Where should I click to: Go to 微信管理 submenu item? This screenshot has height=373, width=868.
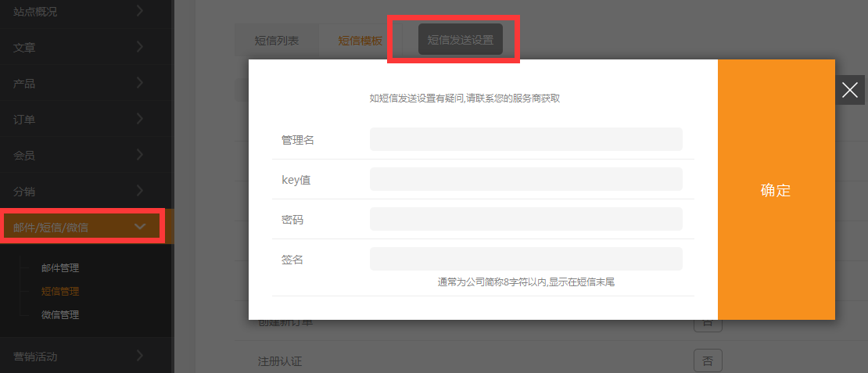60,315
